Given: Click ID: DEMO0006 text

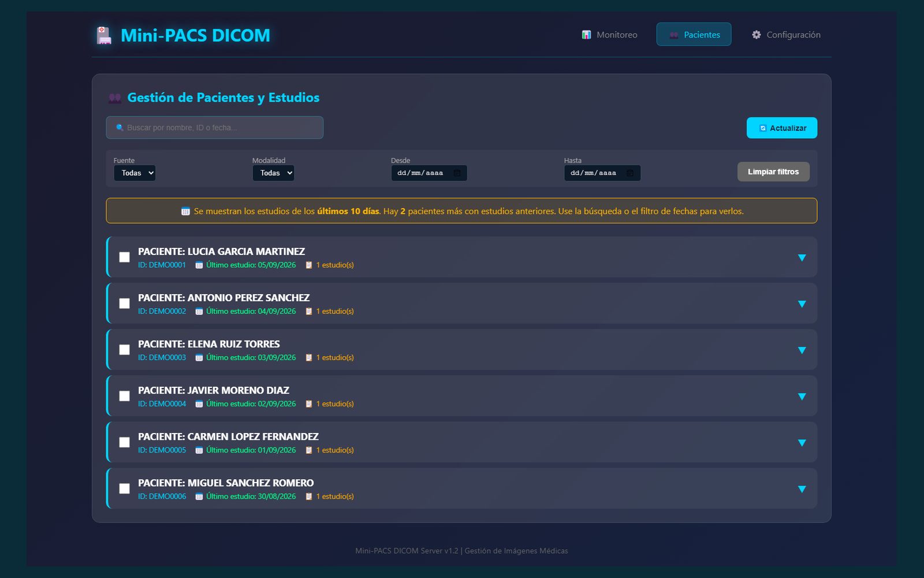Looking at the screenshot, I should tap(162, 497).
